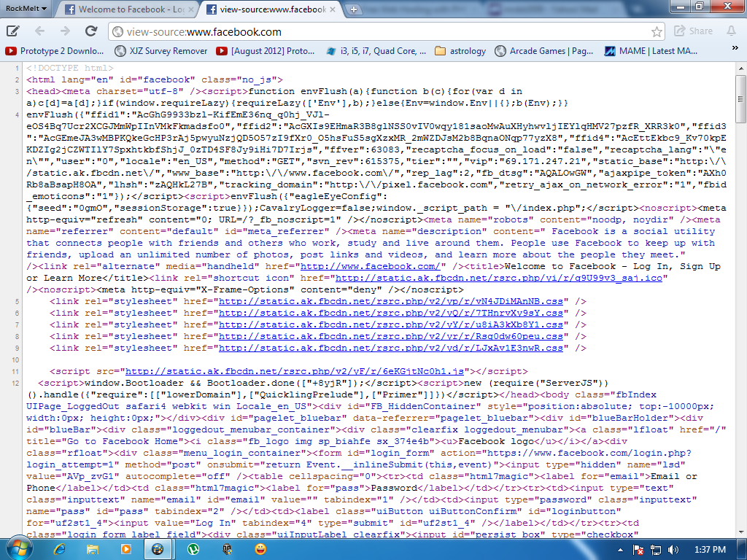Open the LJxAv1E3nwR.css stylesheet link
This screenshot has width=747, height=560.
coord(391,348)
